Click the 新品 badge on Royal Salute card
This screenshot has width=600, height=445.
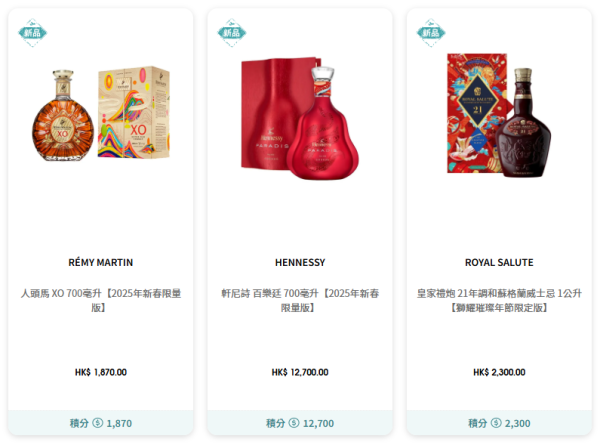click(431, 33)
